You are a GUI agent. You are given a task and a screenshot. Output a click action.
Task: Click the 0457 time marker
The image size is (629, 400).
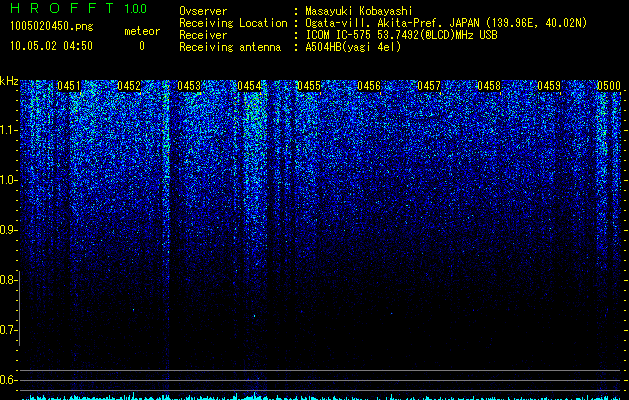click(x=429, y=86)
